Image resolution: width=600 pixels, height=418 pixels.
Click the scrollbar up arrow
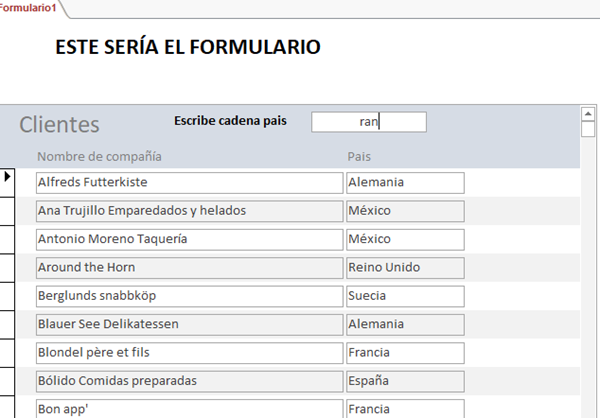588,113
